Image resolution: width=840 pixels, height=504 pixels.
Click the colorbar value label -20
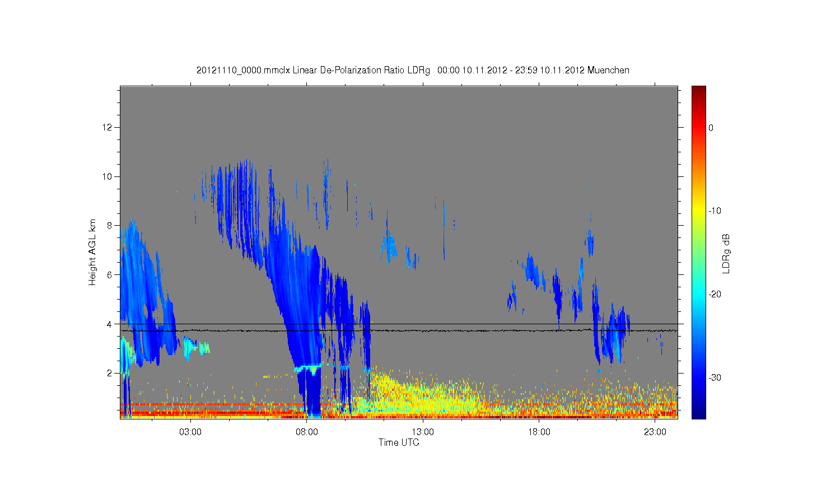tap(715, 295)
